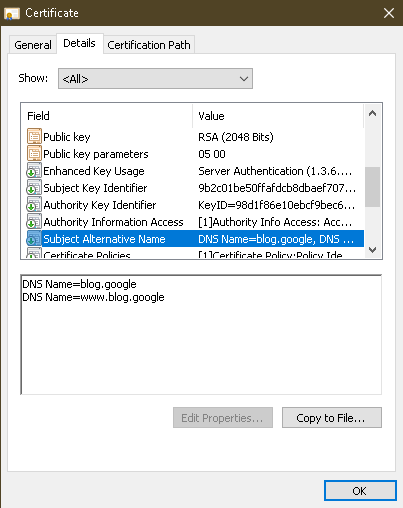Select the Enhanced Key Usage extension icon

pos(34,171)
